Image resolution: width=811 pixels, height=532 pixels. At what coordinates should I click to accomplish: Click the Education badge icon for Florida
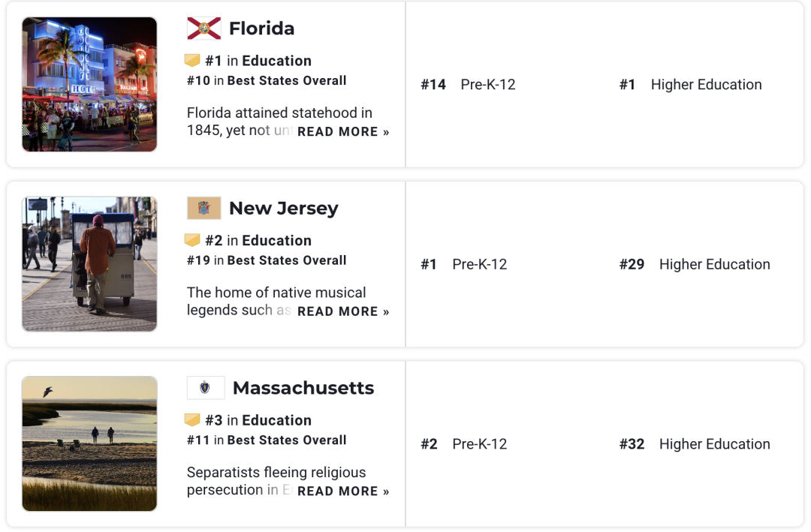192,61
